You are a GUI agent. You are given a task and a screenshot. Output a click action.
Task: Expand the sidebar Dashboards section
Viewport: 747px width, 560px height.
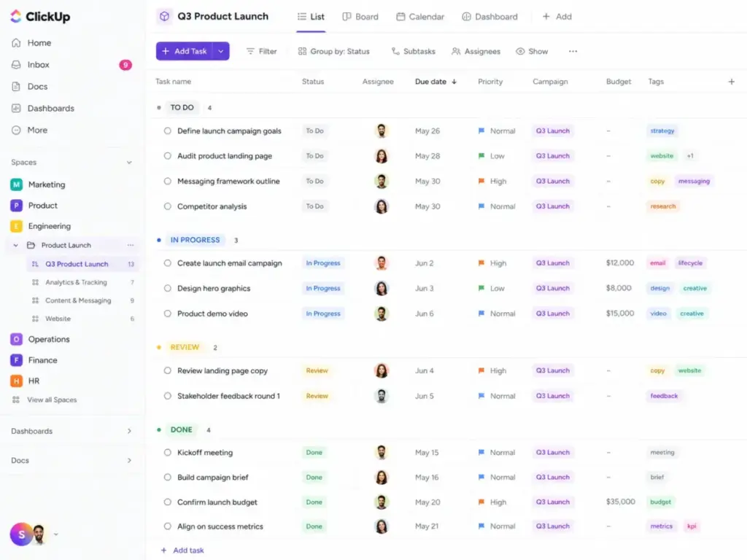129,431
